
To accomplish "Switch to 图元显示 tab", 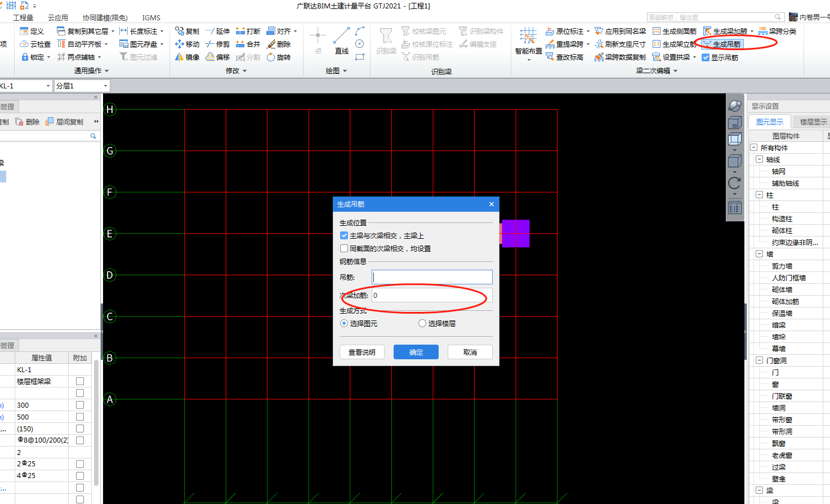I will pyautogui.click(x=770, y=122).
